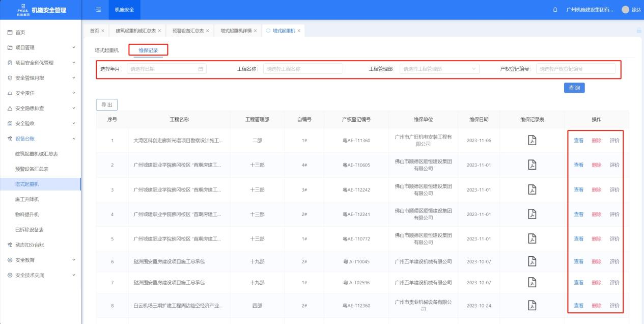Open the 建筑起重机械汇总表 page tab
Viewport: 644px width, 324px height.
135,31
